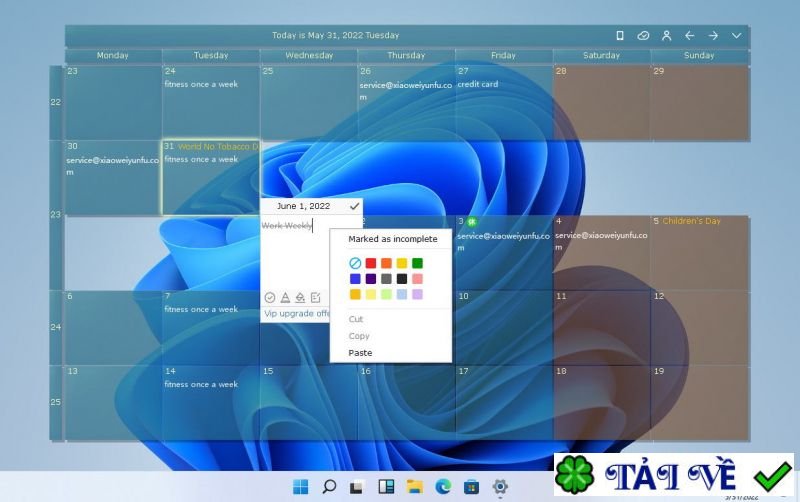
Task: Click the mobile device icon in calendar header
Action: pyautogui.click(x=620, y=35)
